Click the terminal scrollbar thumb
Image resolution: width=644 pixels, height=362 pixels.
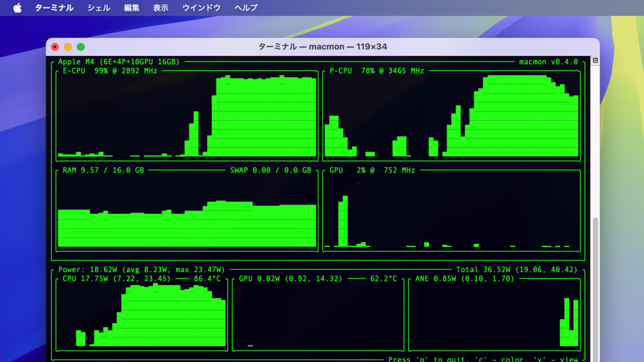(596, 290)
